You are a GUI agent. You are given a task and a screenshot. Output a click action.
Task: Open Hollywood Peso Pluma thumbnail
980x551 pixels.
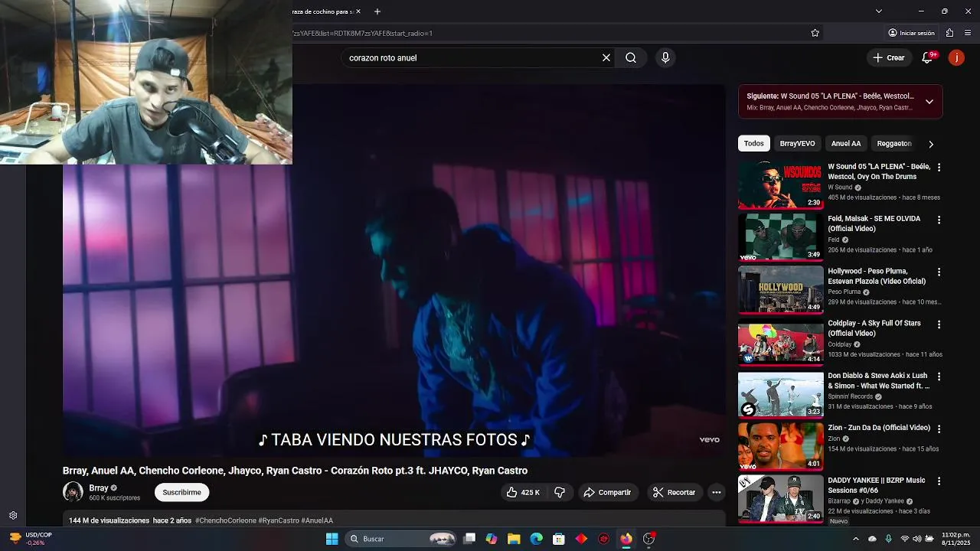[x=780, y=289]
